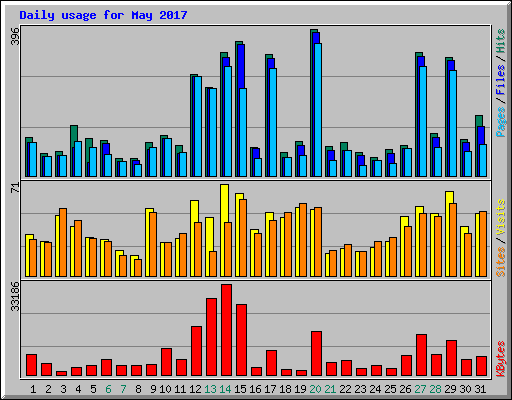Click the red KBytes bar for day 27
Image resolution: width=512 pixels, height=400 pixels.
tap(421, 355)
